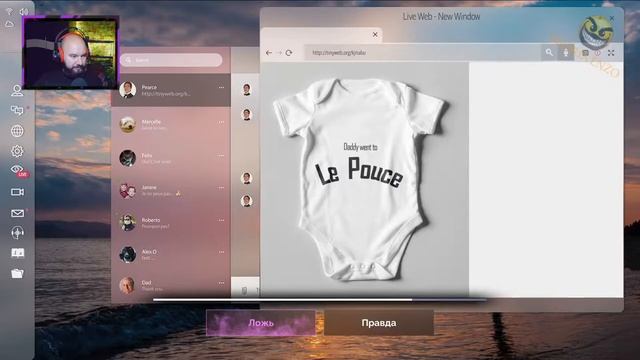Viewport: 640px width, 360px height.
Task: Go back in the Live Web browser
Action: click(x=269, y=53)
